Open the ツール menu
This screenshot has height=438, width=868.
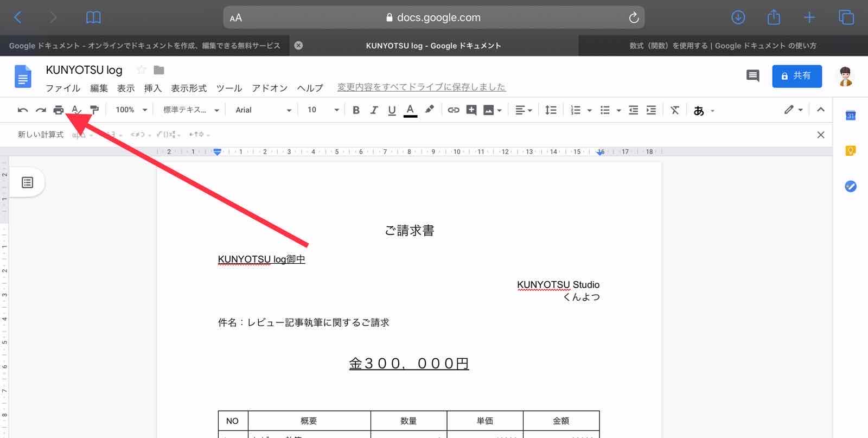click(x=229, y=88)
